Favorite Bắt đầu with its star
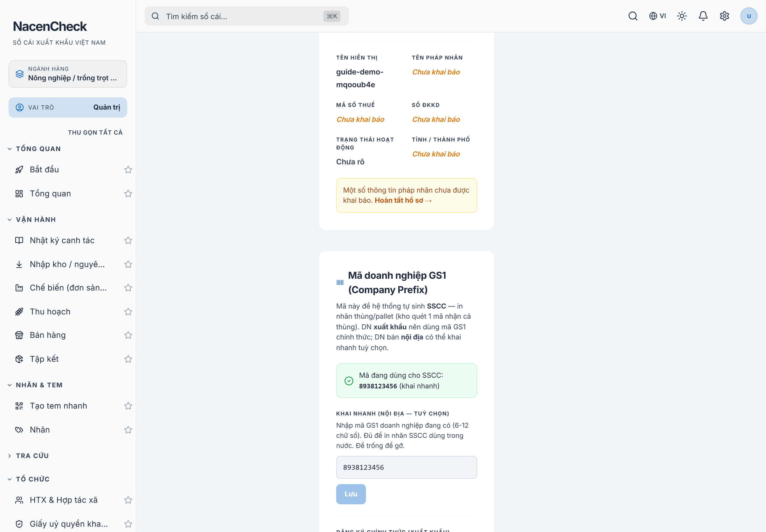 click(128, 170)
